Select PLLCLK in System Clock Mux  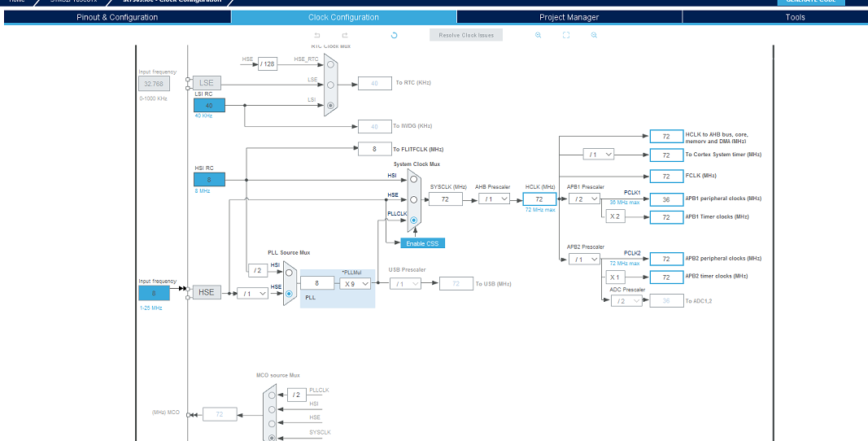[413, 220]
